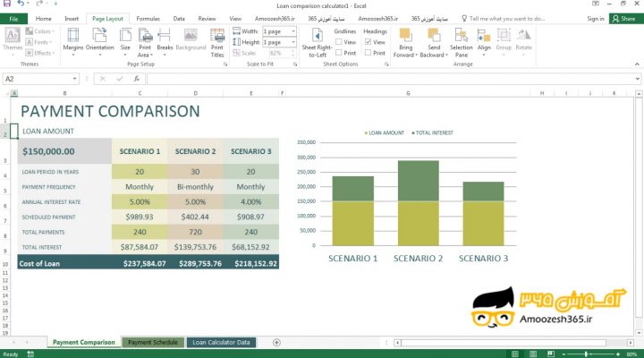Enable Headings Print checkbox

368,53
